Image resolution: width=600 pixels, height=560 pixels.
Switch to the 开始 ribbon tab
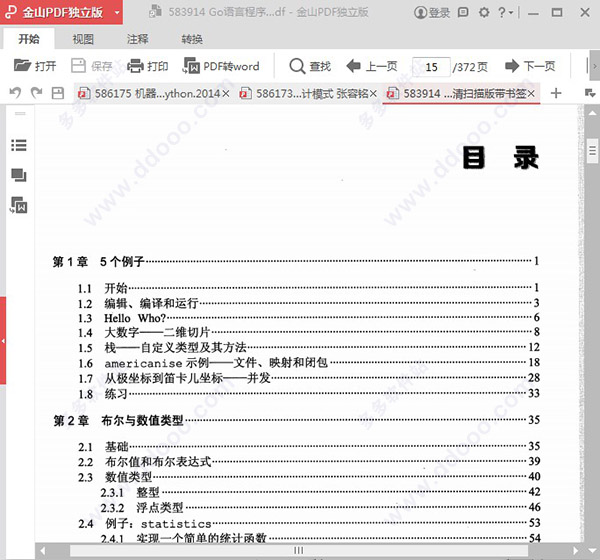[x=29, y=39]
